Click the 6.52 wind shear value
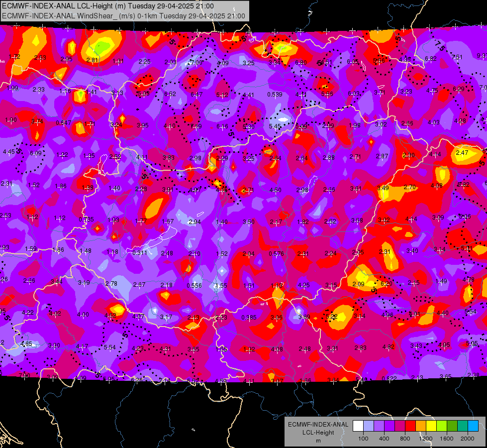487x448 pixels. [x=170, y=94]
